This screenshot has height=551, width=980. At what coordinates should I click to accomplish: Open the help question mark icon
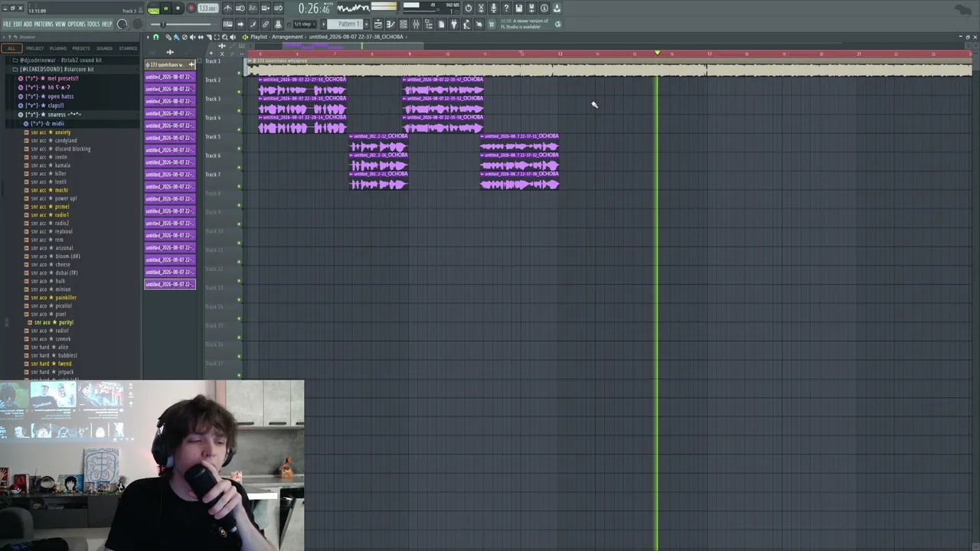[x=506, y=8]
